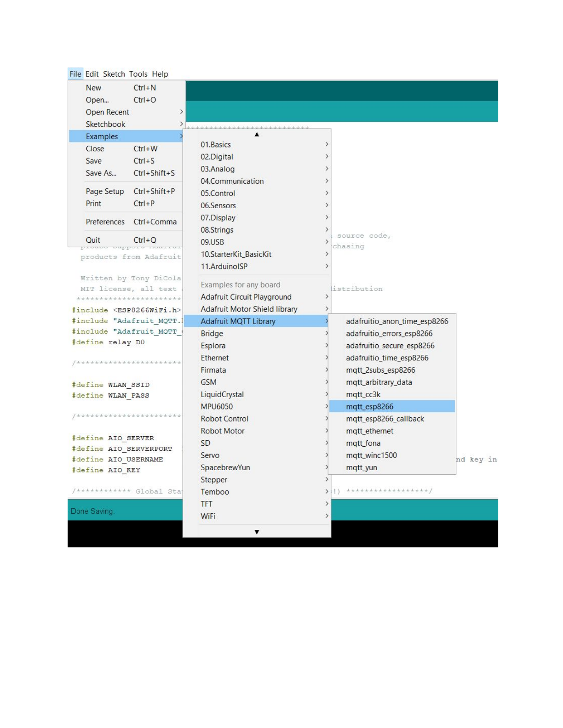Open Preferences from File menu
Image resolution: width=563 pixels, height=728 pixels.
[x=126, y=222]
